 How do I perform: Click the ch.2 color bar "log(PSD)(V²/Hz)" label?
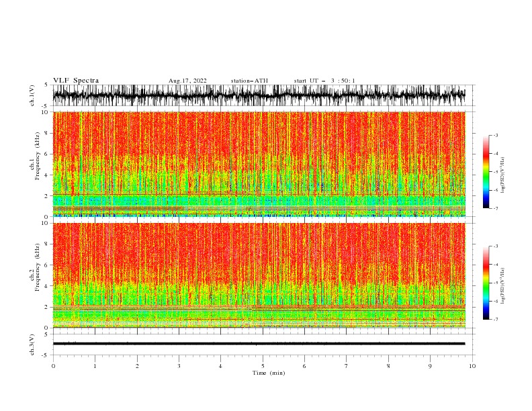point(503,285)
